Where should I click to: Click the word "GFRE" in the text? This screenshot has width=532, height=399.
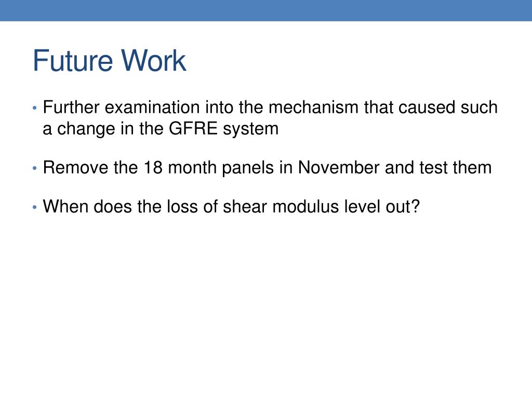tap(193, 129)
